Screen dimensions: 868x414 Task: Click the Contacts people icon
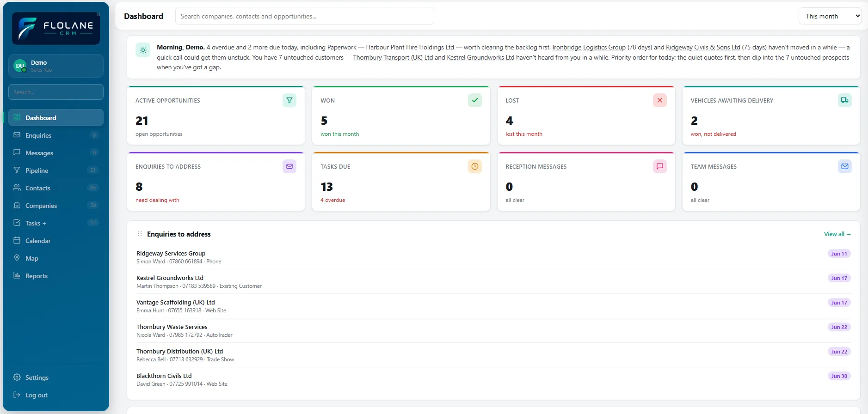click(x=17, y=188)
